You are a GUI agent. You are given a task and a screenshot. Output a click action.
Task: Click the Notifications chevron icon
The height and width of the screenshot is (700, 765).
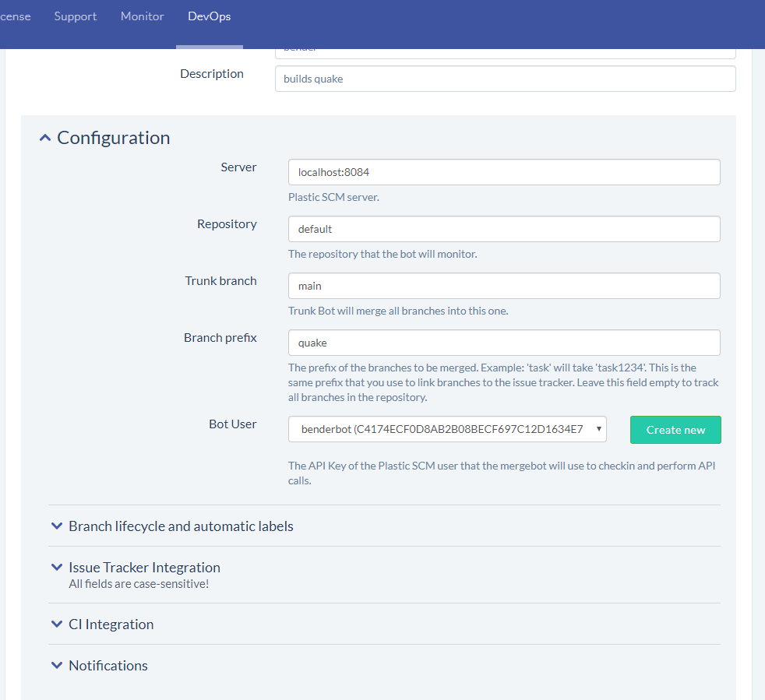pyautogui.click(x=57, y=665)
